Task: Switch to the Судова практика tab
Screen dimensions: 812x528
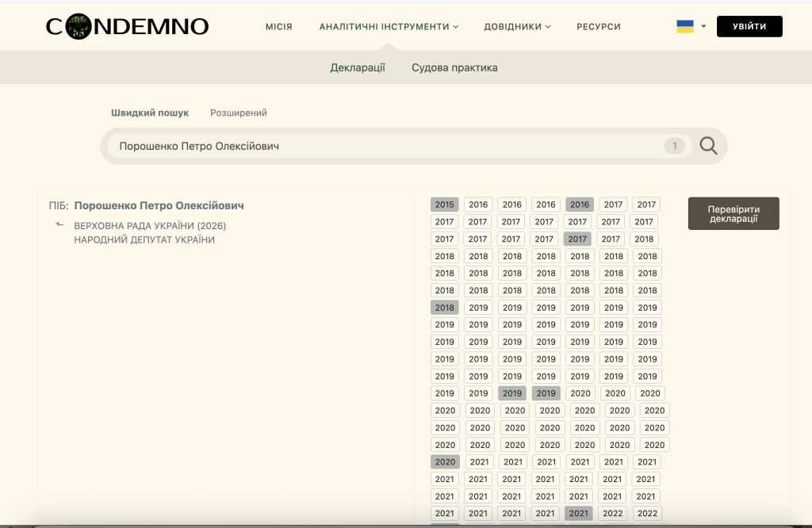Action: tap(454, 68)
